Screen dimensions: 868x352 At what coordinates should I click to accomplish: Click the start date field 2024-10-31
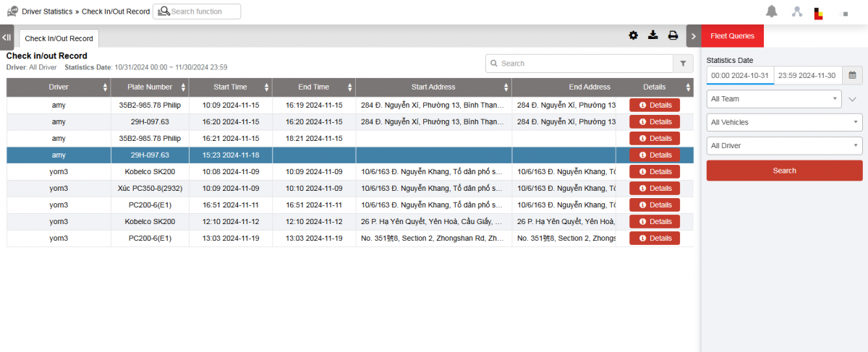[740, 75]
